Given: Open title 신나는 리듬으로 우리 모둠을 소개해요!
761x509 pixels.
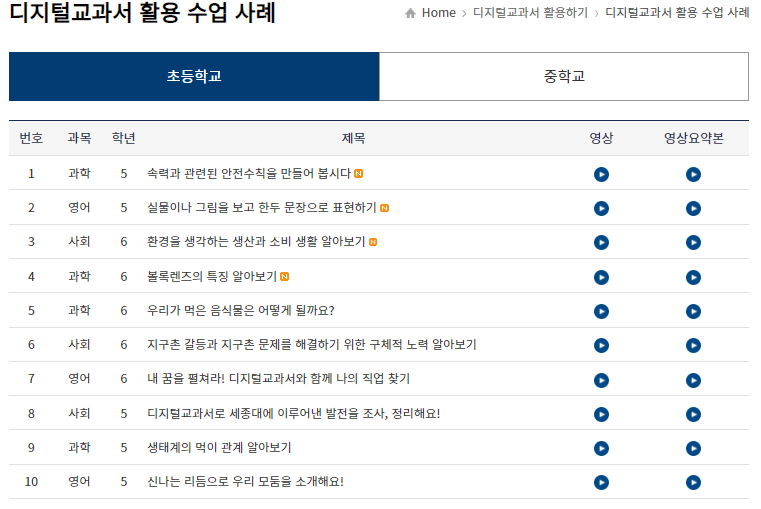Looking at the screenshot, I should [245, 481].
